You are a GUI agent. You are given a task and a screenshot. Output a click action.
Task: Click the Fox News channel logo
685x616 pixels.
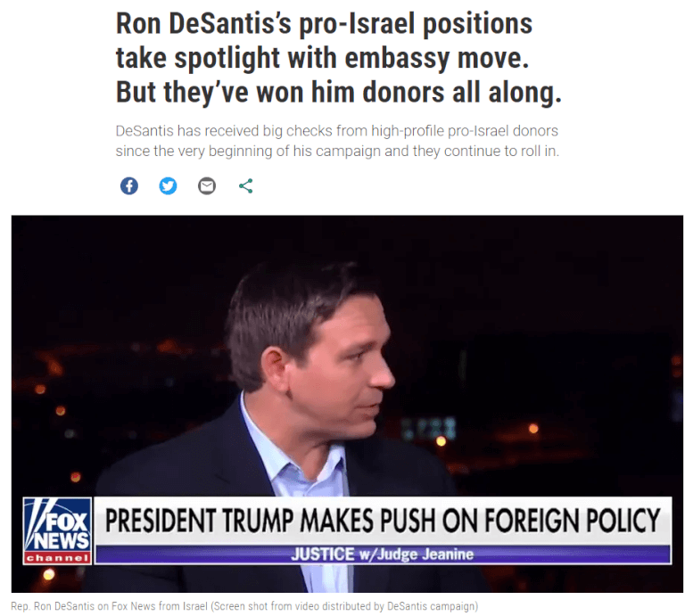tap(58, 531)
